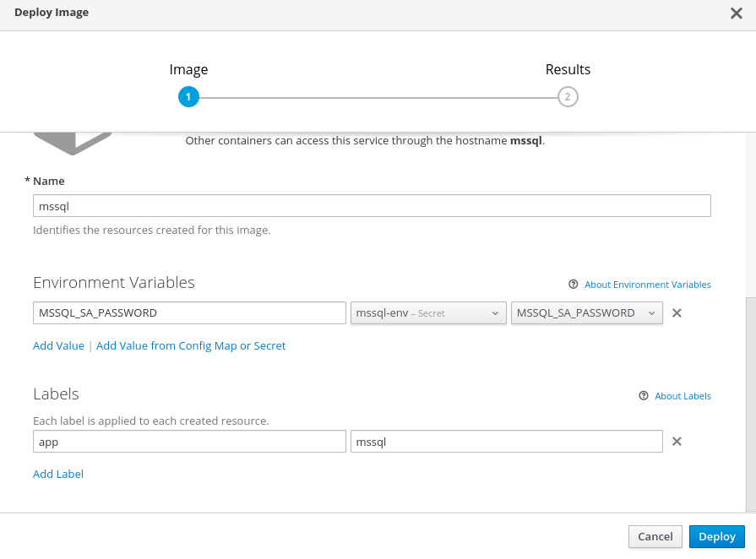Click the dialog's vertical scrollbar
This screenshot has width=756, height=559.
pos(750,404)
